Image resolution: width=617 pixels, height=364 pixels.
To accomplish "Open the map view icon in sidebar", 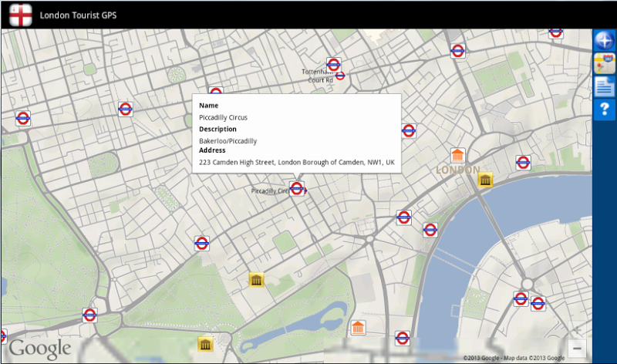I will [605, 64].
